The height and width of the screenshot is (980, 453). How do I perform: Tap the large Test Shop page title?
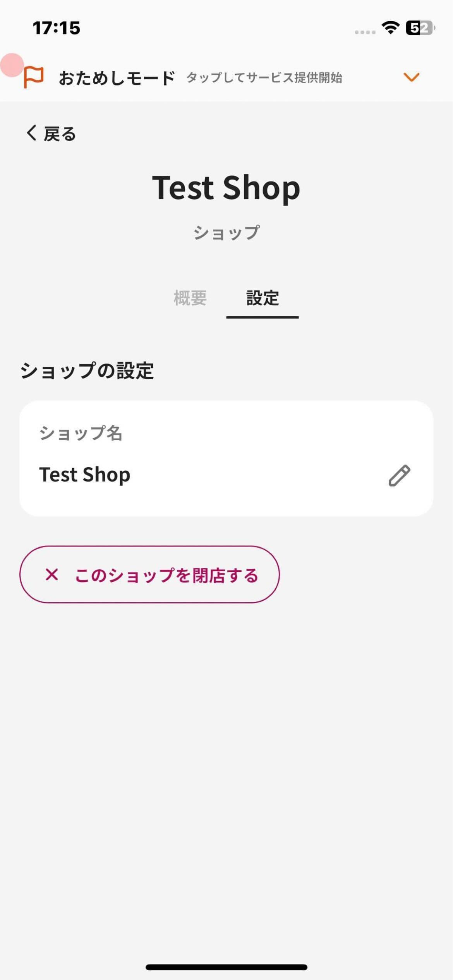[x=226, y=188]
